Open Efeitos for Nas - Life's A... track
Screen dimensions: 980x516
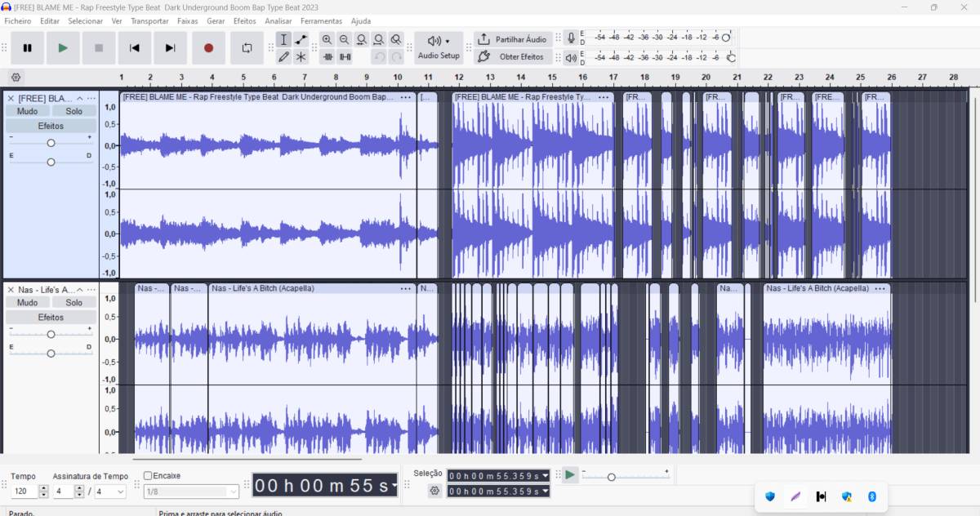click(51, 317)
